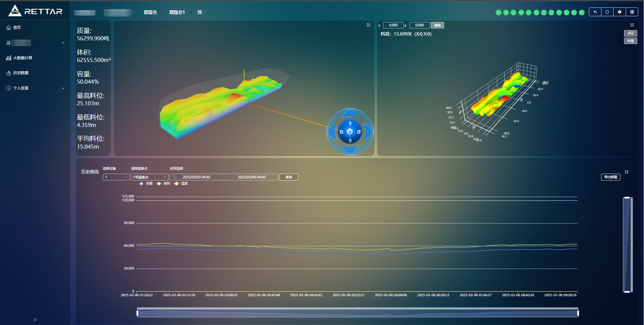Reset 3D view using center cube icon
Viewport: 644px width, 325px height.
click(x=350, y=132)
